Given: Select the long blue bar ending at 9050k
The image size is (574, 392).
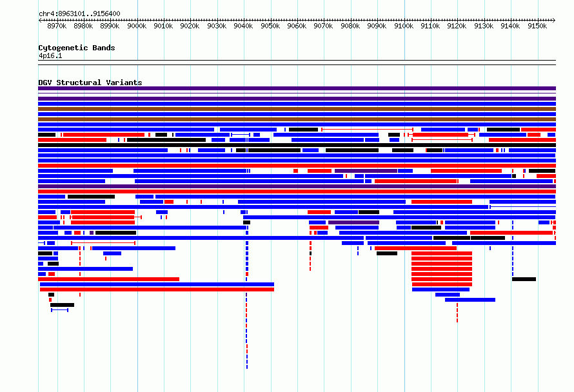Looking at the screenshot, I should coord(157,284).
